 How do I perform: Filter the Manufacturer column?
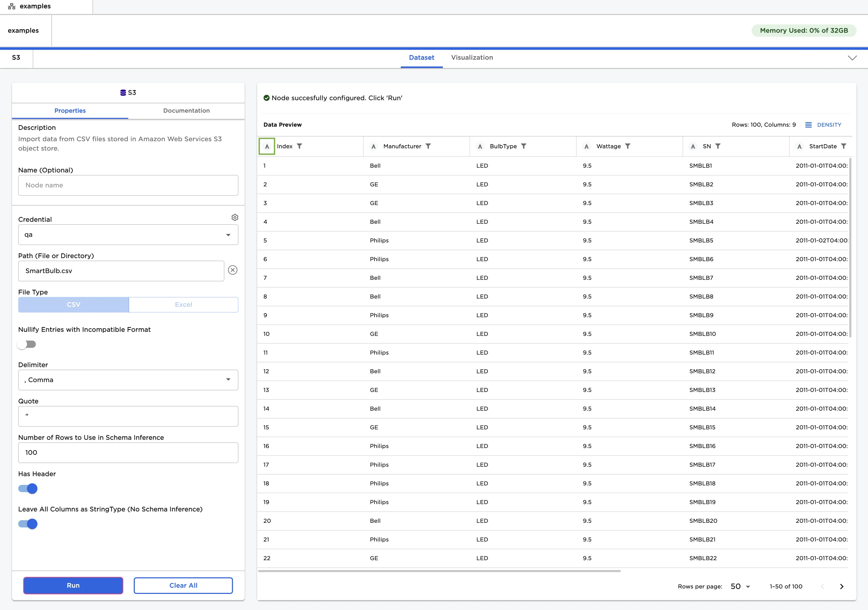coord(428,146)
